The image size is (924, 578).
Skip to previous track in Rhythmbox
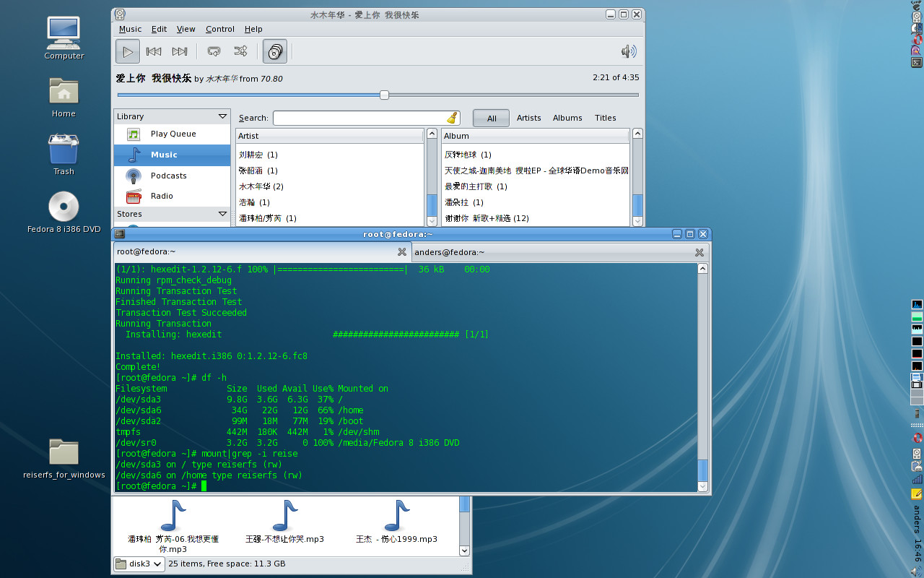pyautogui.click(x=154, y=51)
